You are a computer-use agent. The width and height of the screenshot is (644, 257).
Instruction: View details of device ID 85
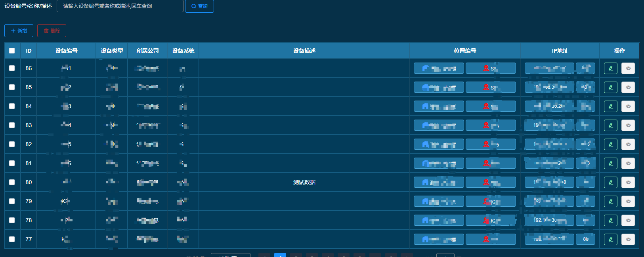[628, 87]
